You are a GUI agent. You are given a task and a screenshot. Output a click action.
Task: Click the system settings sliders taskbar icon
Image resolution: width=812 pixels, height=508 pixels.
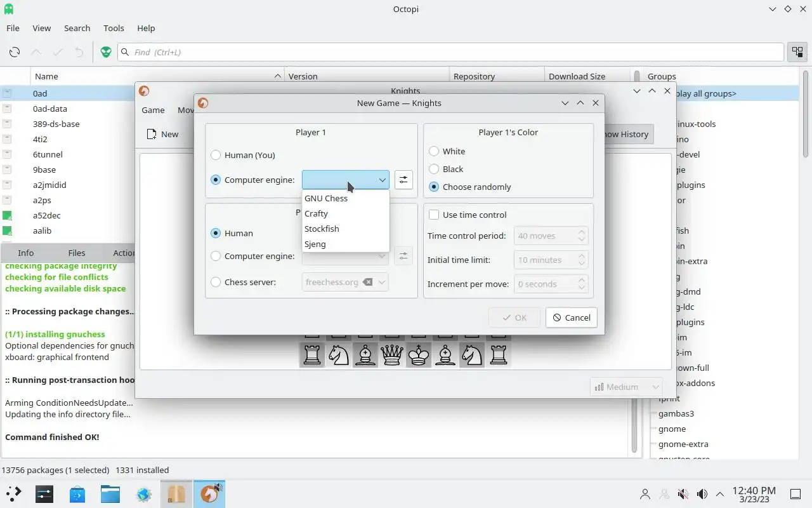pos(44,494)
